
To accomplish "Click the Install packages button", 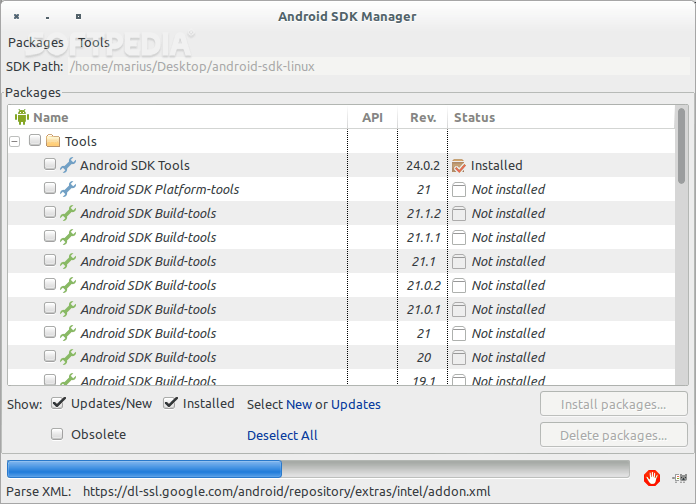I will (x=613, y=404).
